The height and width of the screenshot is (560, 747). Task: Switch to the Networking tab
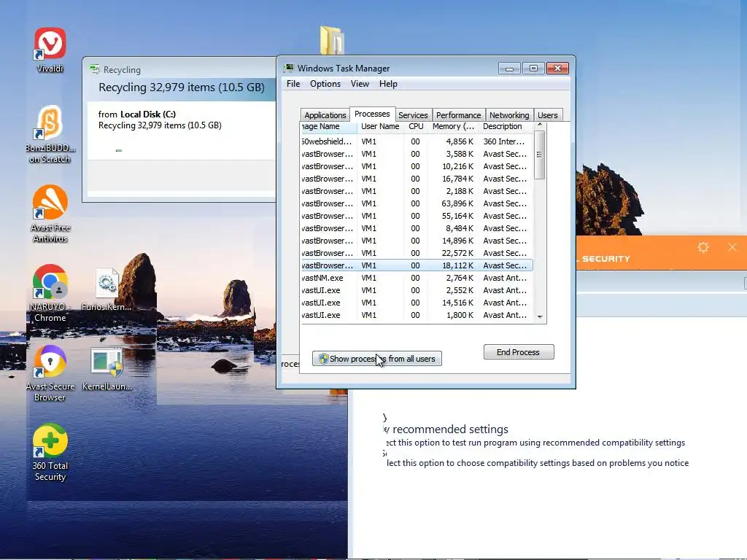[x=509, y=115]
